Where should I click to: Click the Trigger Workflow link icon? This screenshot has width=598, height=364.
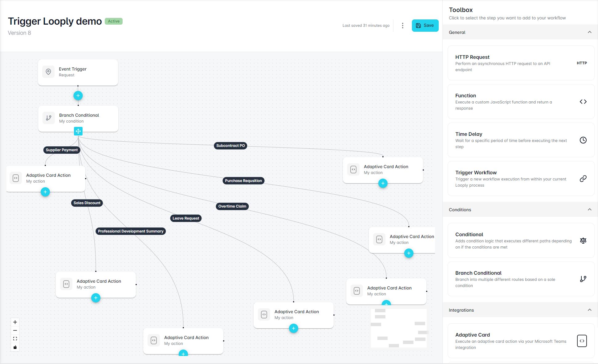click(583, 179)
